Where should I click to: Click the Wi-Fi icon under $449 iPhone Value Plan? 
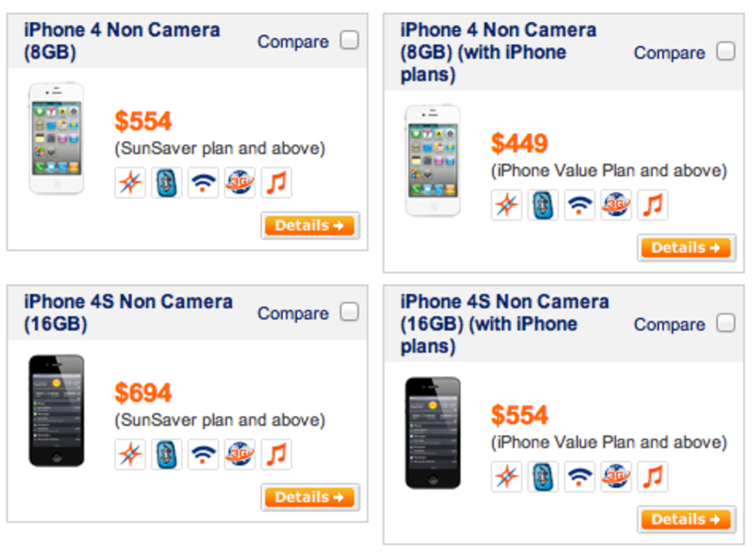pyautogui.click(x=579, y=205)
